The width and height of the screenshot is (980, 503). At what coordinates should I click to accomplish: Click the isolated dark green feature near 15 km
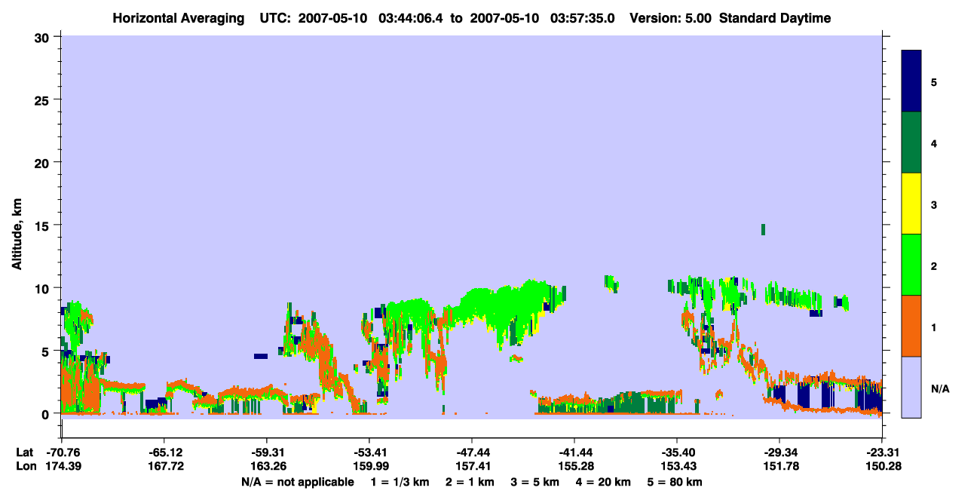[763, 229]
